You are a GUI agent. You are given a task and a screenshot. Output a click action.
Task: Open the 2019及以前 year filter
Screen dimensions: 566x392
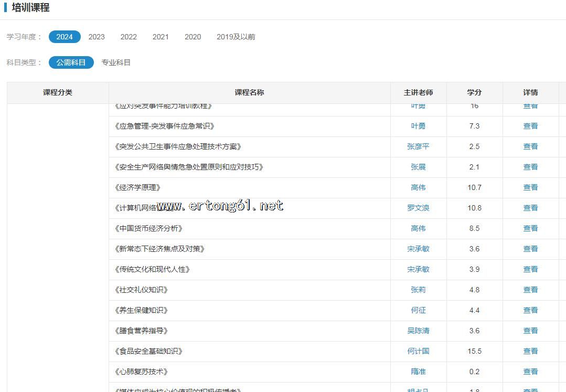[236, 37]
